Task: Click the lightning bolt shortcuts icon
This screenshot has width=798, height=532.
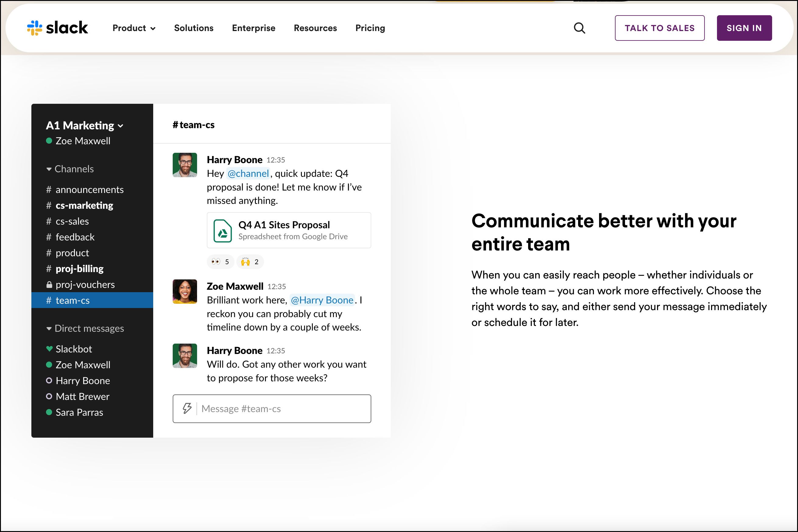Action: [x=187, y=408]
